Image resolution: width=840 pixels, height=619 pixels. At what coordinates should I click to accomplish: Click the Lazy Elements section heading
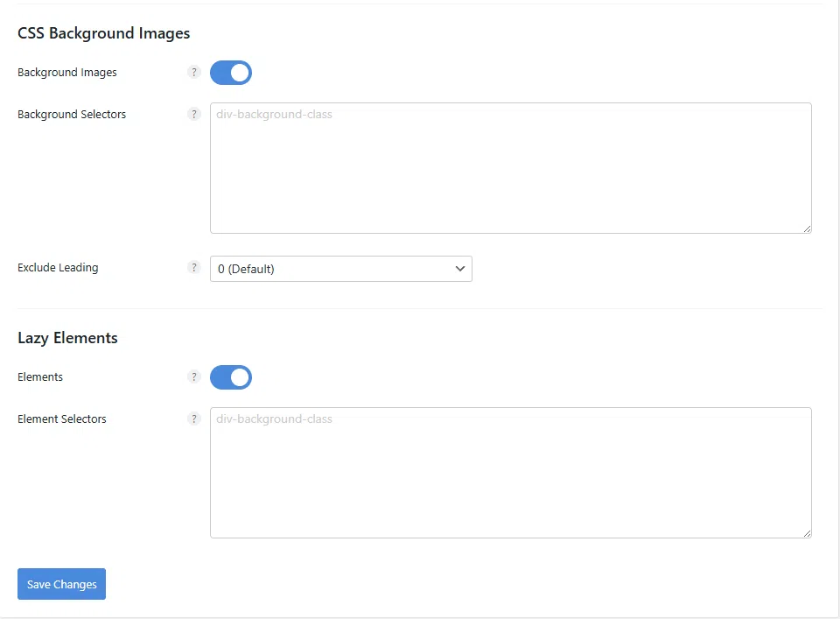[x=67, y=338]
